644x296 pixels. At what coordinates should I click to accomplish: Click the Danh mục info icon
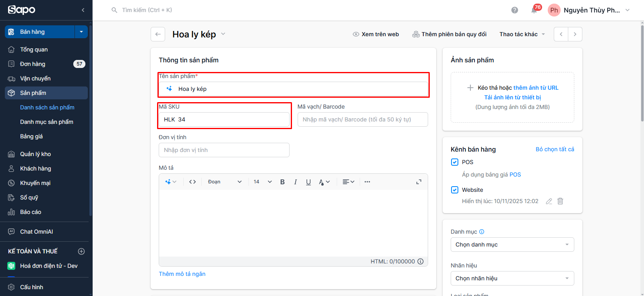tap(482, 232)
